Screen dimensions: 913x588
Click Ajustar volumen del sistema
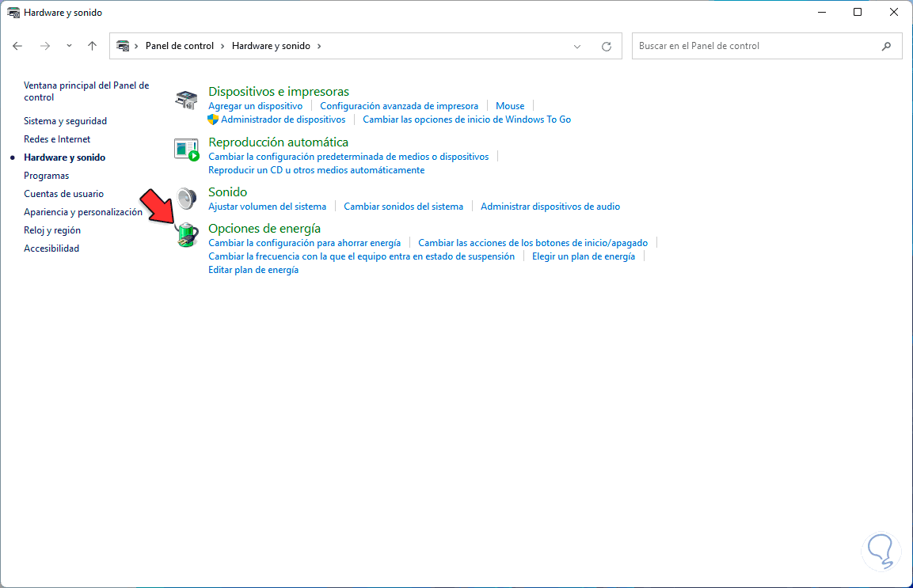268,207
